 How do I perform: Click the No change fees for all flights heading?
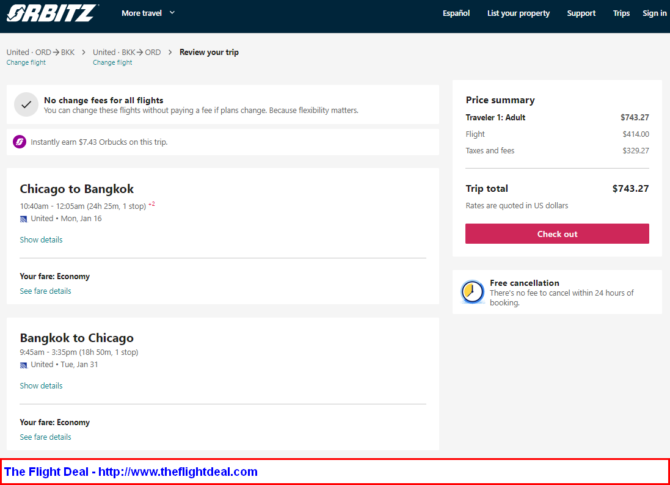pyautogui.click(x=103, y=100)
